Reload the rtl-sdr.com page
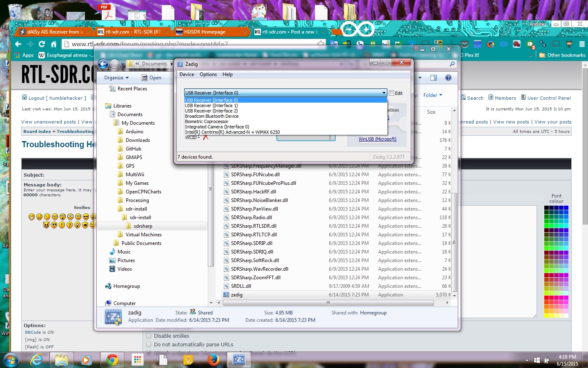 tap(42, 44)
